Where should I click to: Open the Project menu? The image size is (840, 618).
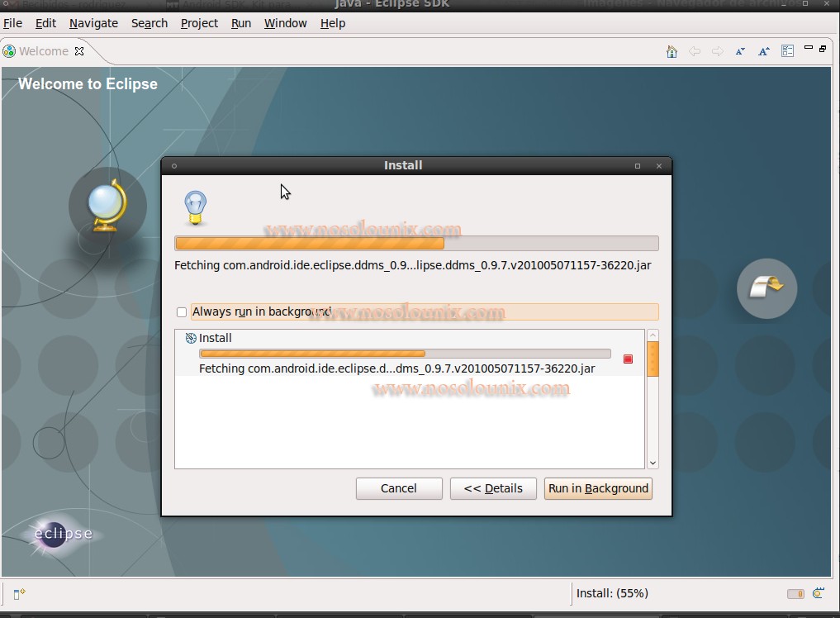pyautogui.click(x=199, y=24)
